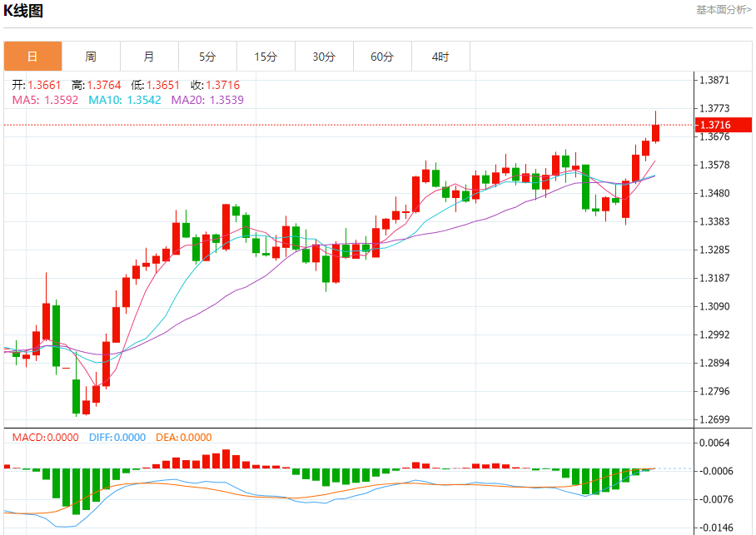Switch to the 4时 four-hour tab
Image resolution: width=756 pixels, height=535 pixels.
point(440,57)
